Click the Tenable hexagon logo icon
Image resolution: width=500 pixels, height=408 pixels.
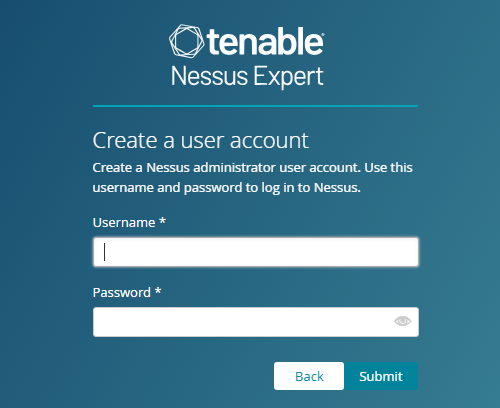(x=186, y=41)
